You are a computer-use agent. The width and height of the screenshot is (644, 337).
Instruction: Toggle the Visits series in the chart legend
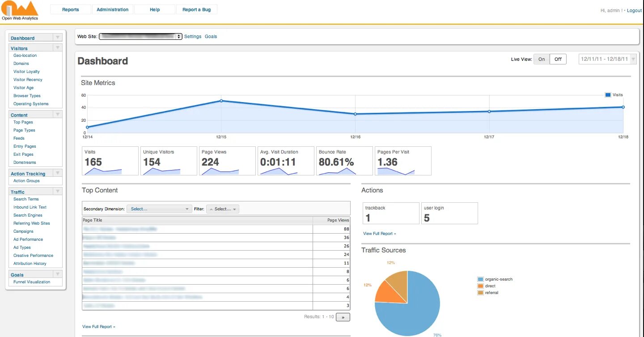[607, 95]
